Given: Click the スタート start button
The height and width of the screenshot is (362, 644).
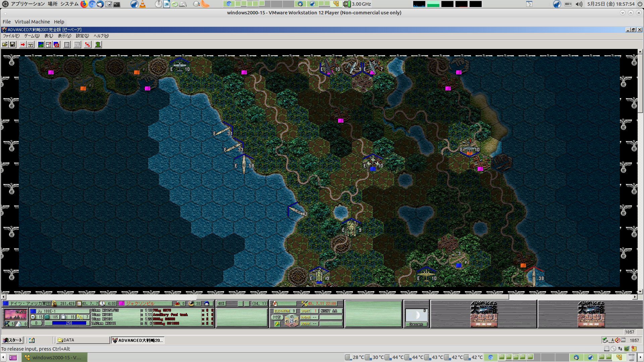Looking at the screenshot, I should pyautogui.click(x=13, y=340).
